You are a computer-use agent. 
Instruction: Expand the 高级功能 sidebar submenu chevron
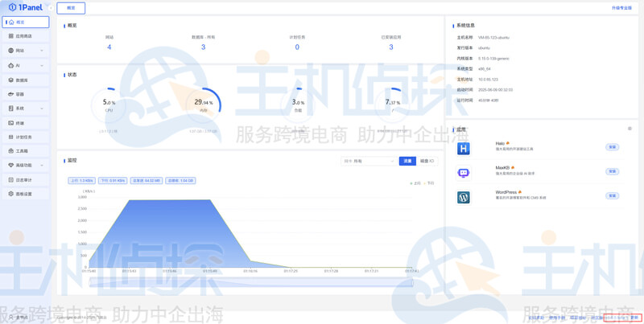pyautogui.click(x=42, y=166)
